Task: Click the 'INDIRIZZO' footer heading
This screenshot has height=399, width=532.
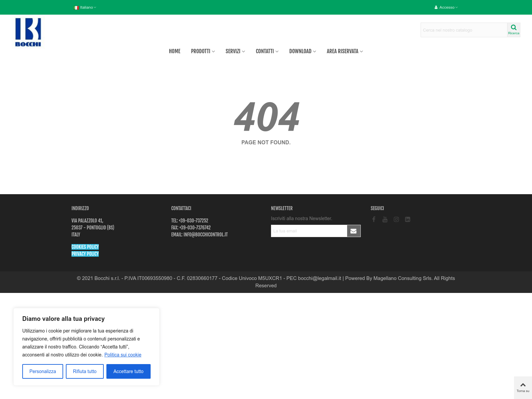Action: 80,208
